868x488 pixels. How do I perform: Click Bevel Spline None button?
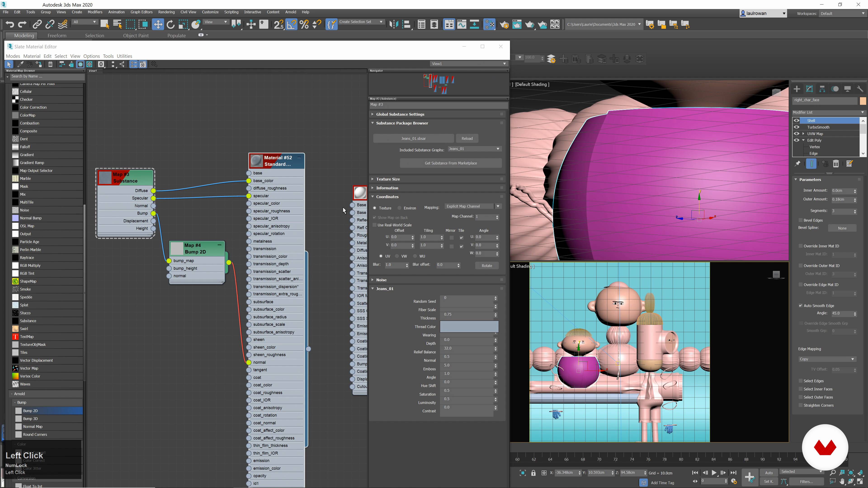tap(842, 228)
